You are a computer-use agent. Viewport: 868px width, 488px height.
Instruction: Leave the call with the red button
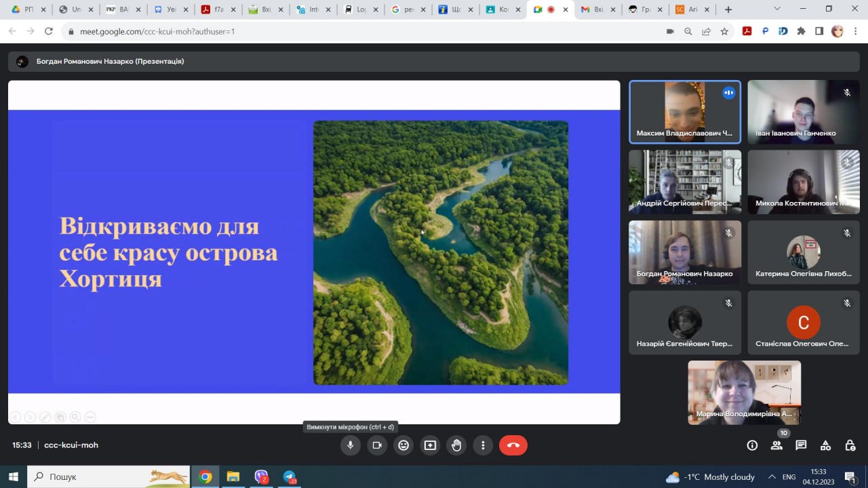point(513,445)
